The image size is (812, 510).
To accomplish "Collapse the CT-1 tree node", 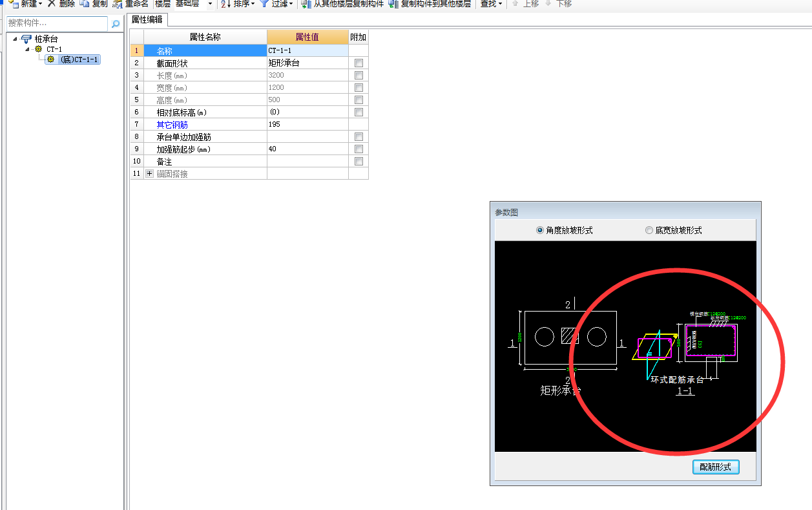I will click(x=28, y=49).
